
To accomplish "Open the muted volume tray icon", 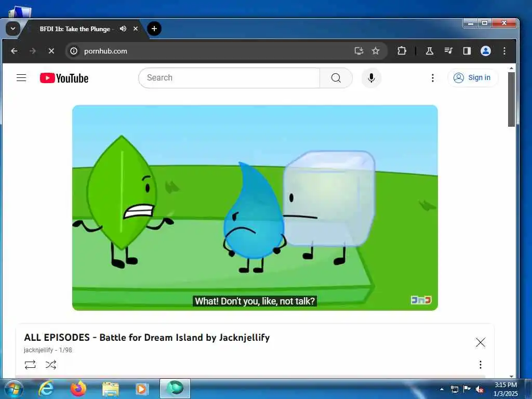I will pyautogui.click(x=480, y=390).
